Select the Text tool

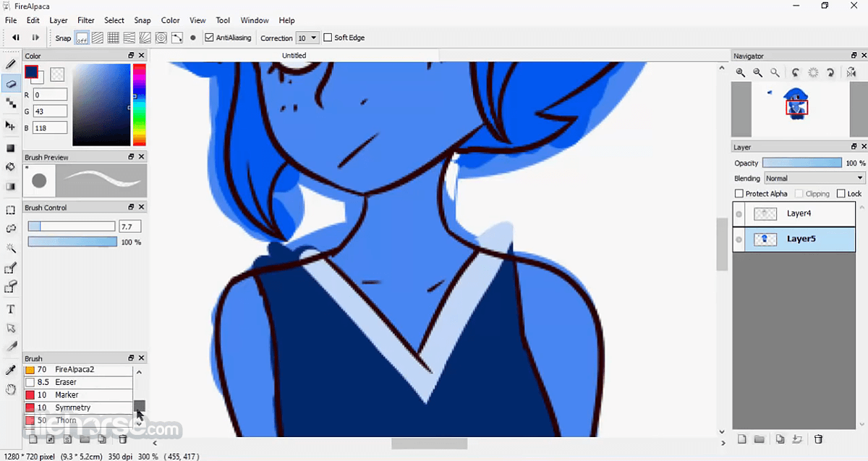pyautogui.click(x=11, y=310)
